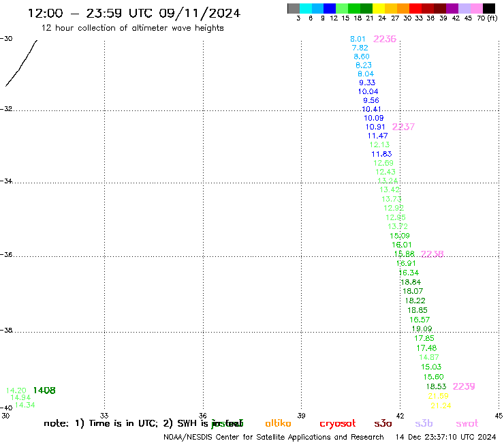Click the longitude axis label 33
504x443 pixels.
(x=104, y=416)
